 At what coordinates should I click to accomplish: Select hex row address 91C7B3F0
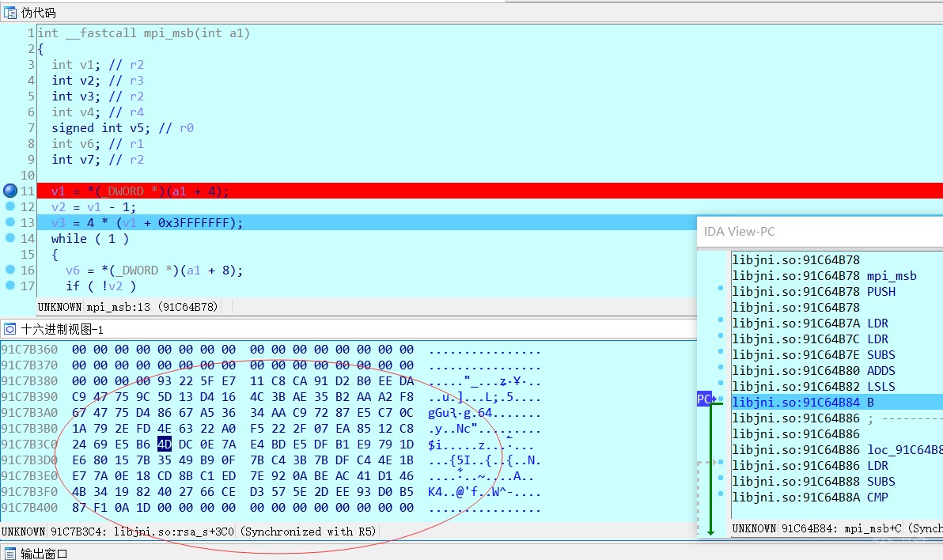29,492
